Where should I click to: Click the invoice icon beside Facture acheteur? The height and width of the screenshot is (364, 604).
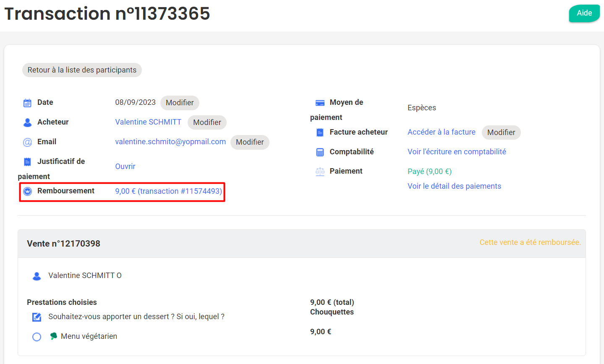320,133
